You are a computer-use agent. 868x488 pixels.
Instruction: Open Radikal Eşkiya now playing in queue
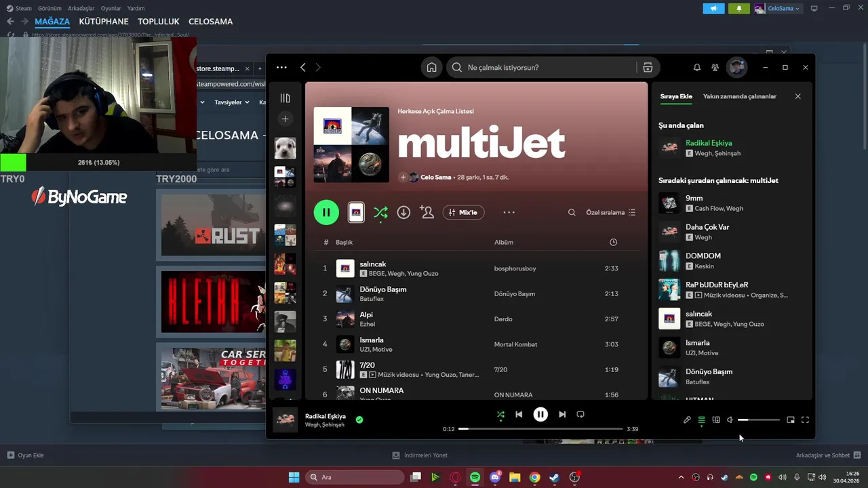(731, 148)
